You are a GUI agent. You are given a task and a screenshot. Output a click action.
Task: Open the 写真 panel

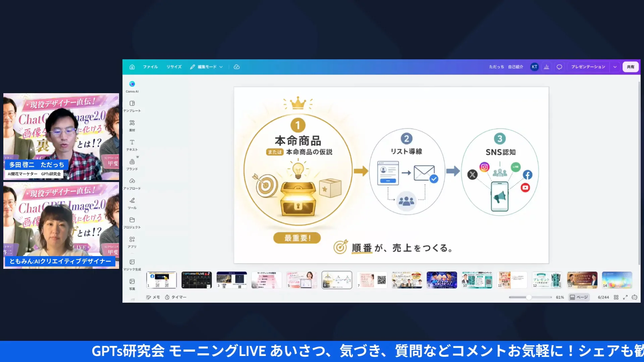[x=132, y=284]
